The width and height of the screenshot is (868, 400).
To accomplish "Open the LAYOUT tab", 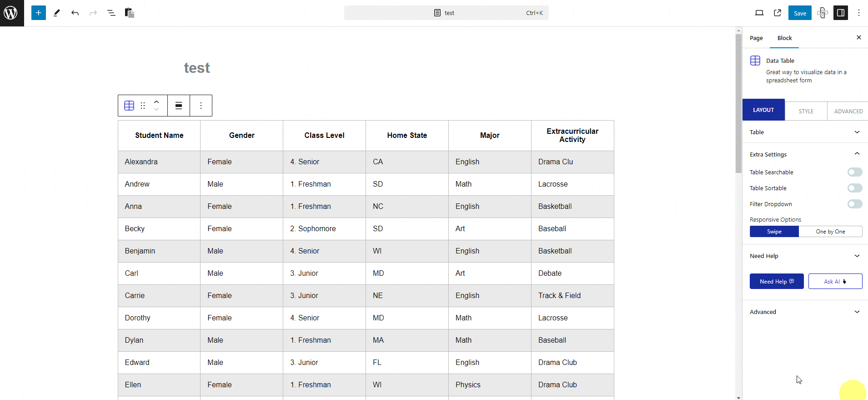I will tap(763, 110).
